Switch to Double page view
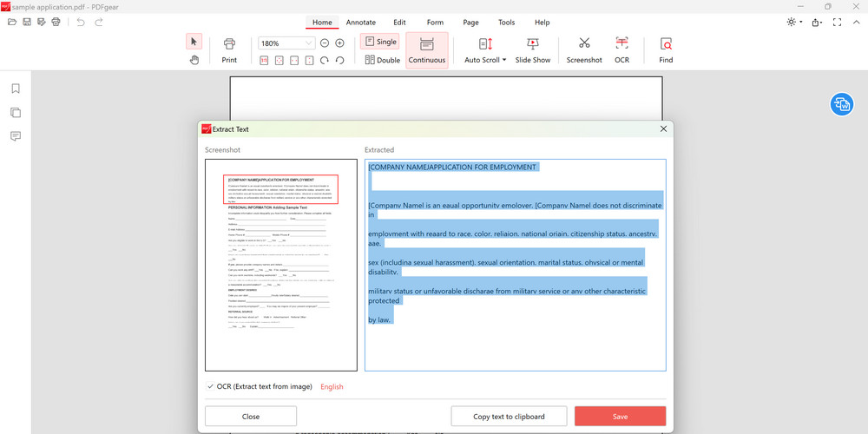Viewport: 868px width, 434px height. (382, 60)
